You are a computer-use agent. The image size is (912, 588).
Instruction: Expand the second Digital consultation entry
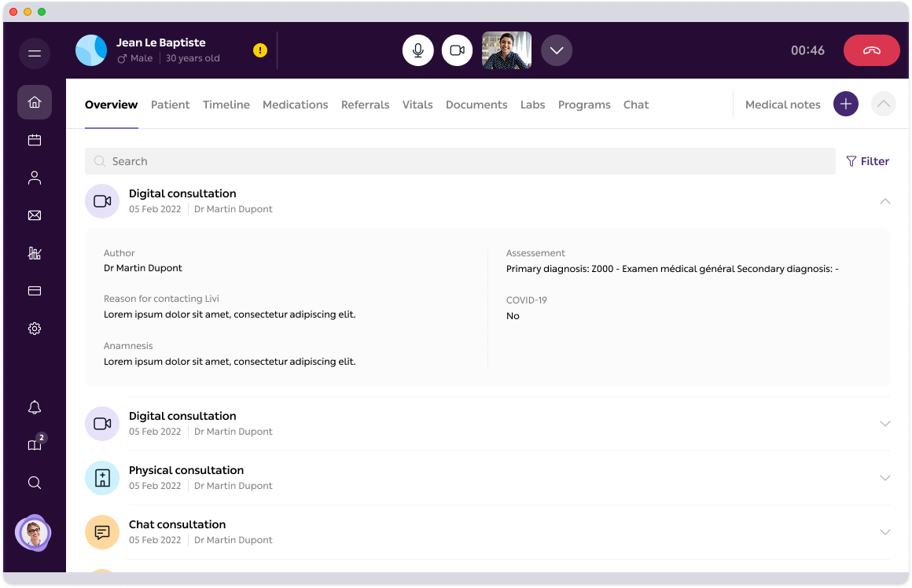click(x=884, y=424)
